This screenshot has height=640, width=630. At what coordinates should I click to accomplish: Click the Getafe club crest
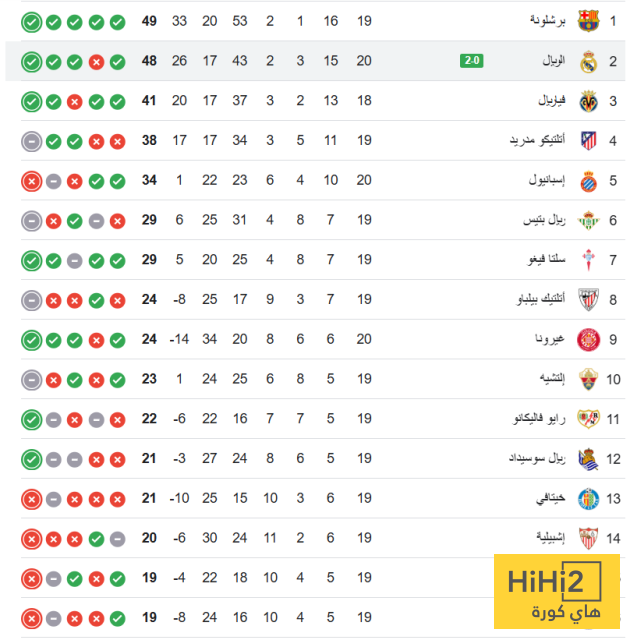coord(589,499)
